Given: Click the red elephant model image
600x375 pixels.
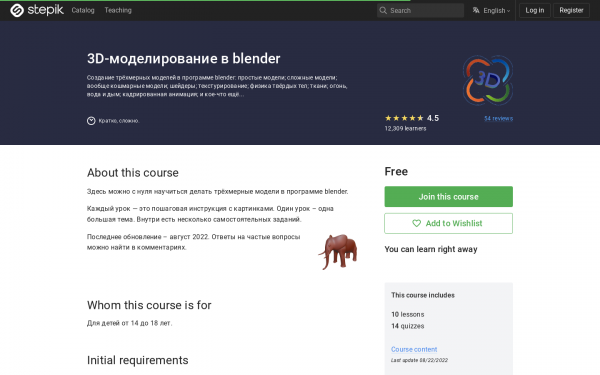Looking at the screenshot, I should click(x=338, y=251).
